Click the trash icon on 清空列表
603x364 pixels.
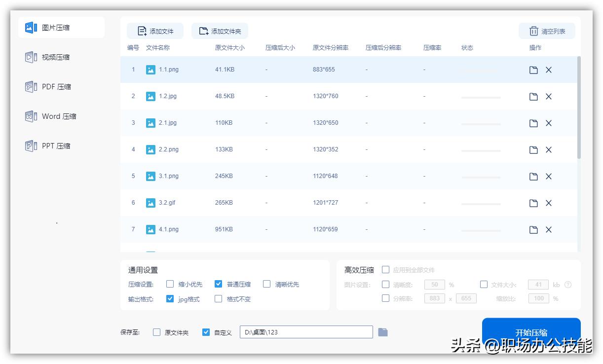[x=534, y=31]
